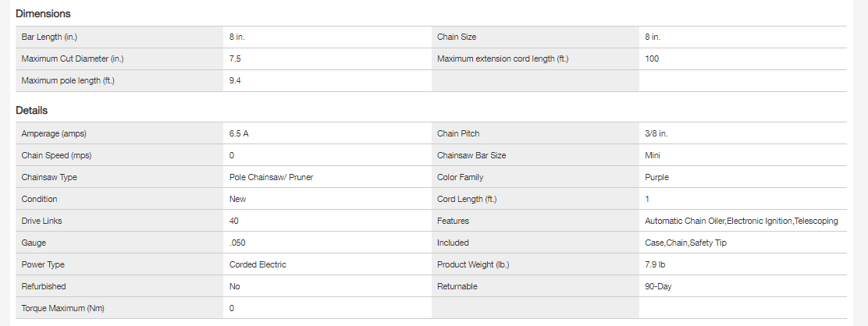The image size is (868, 326).
Task: Select the Drive Links value 40
Action: pos(234,221)
